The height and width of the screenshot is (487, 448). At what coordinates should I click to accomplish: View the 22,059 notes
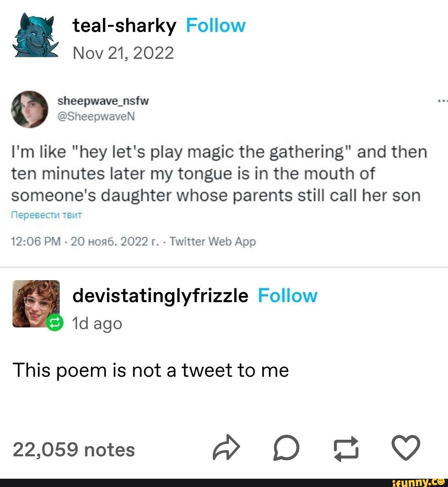[x=74, y=449]
